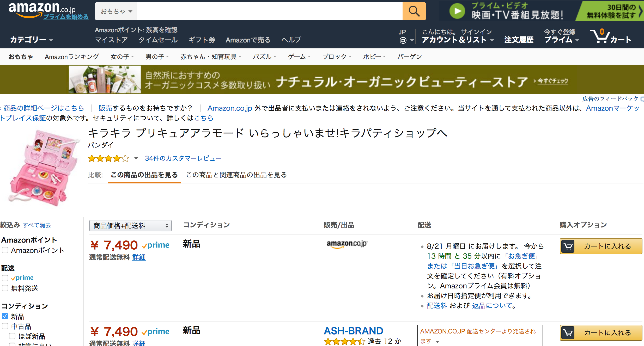The width and height of the screenshot is (644, 346).
Task: Toggle the Amazonポイント checkbox
Action: [x=5, y=250]
